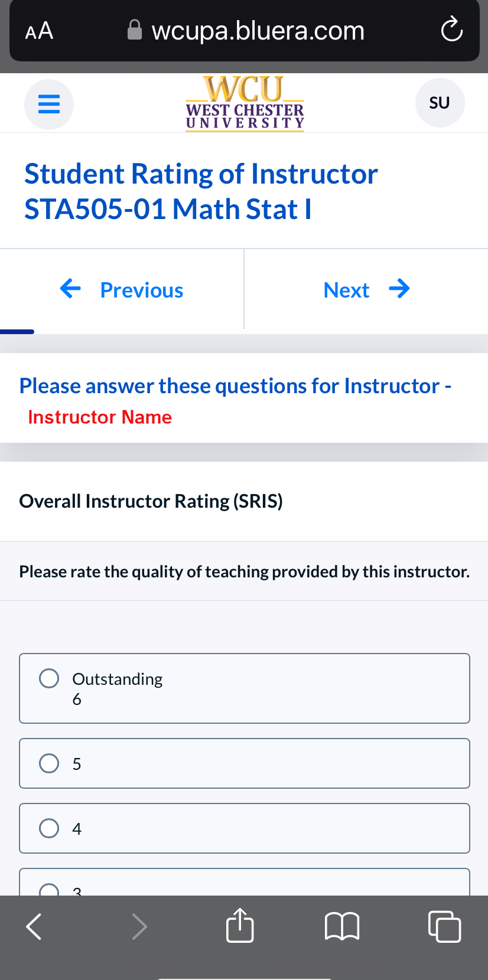The image size is (488, 980).
Task: Open the Safari share sheet icon
Action: click(240, 925)
